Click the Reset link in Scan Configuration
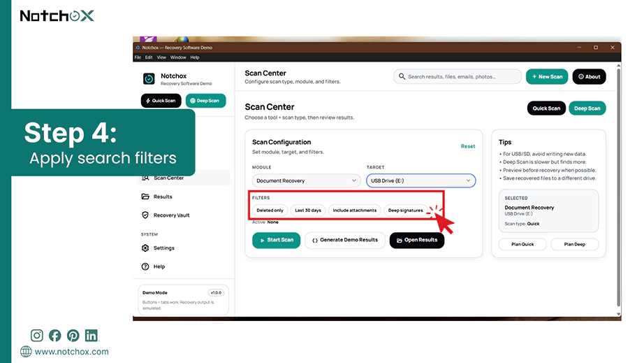Image resolution: width=644 pixels, height=363 pixels. tap(468, 146)
